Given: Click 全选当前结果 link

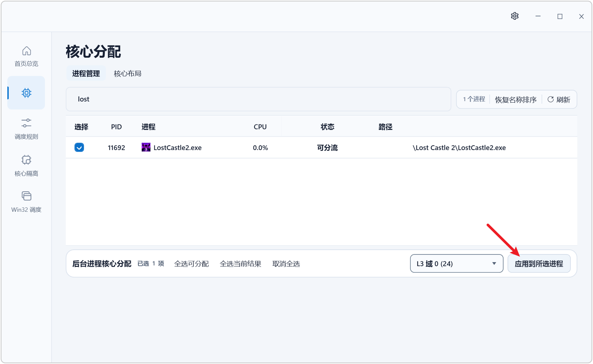Looking at the screenshot, I should pos(240,264).
